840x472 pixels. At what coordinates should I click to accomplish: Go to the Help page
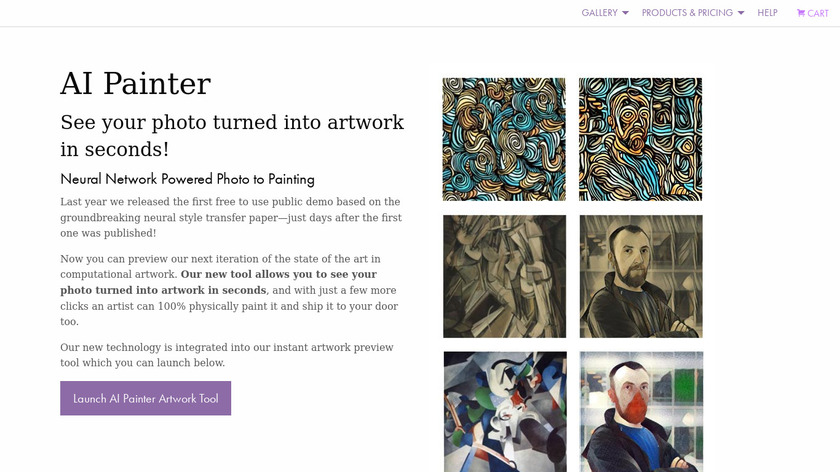(767, 13)
